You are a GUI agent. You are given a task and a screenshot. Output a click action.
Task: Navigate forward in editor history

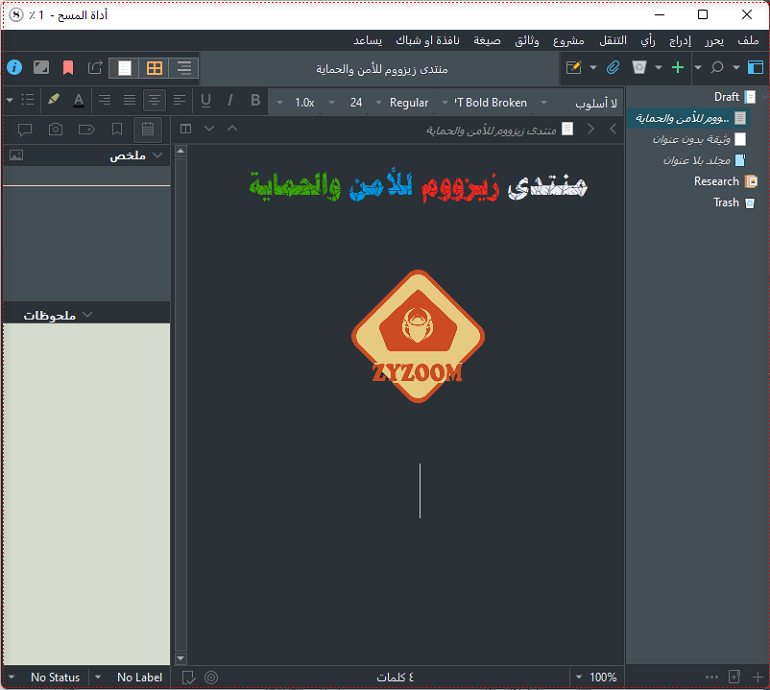[x=591, y=129]
